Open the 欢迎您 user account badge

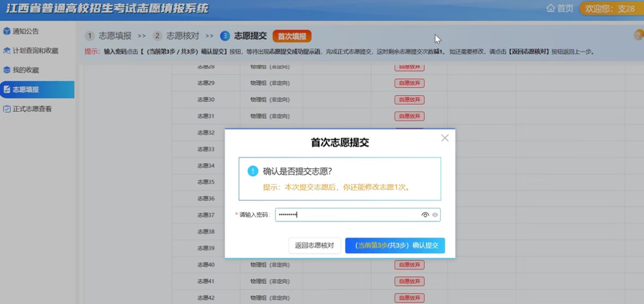point(609,9)
